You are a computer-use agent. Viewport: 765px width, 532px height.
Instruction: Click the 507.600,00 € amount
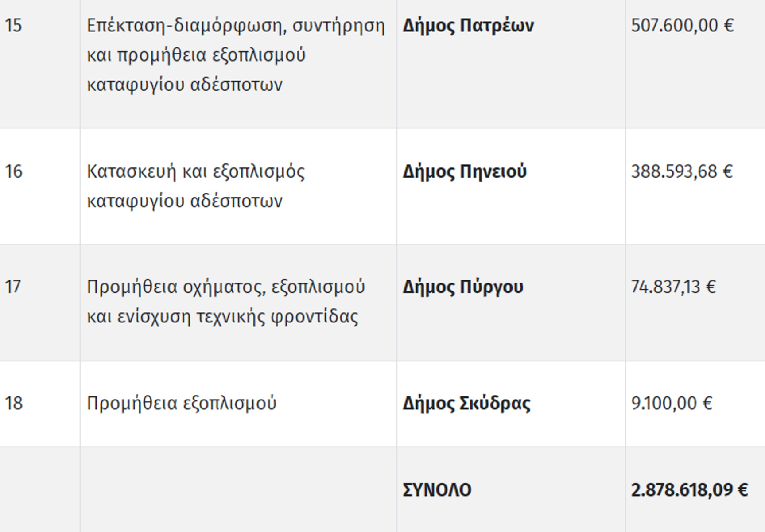coord(682,26)
